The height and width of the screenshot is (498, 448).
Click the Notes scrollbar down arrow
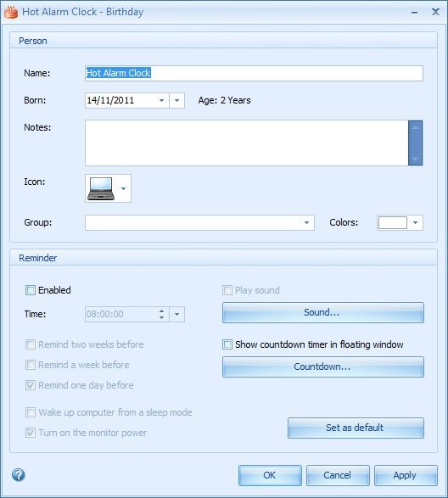pyautogui.click(x=415, y=159)
